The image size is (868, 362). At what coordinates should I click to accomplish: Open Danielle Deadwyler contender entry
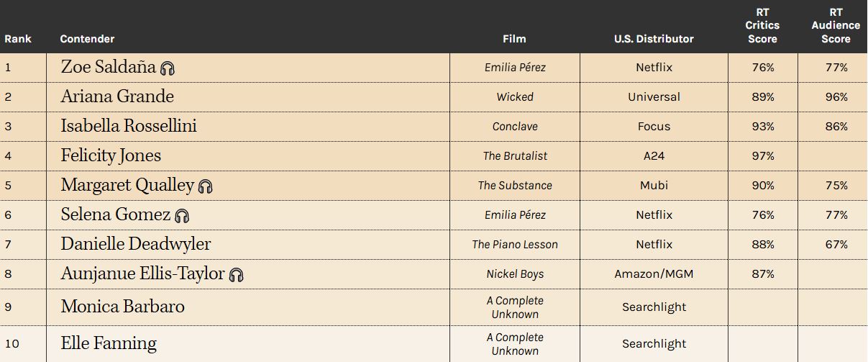[136, 244]
